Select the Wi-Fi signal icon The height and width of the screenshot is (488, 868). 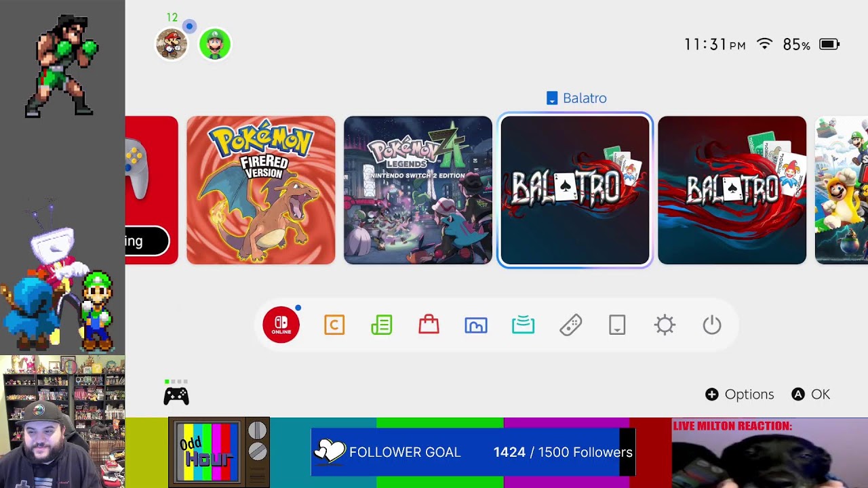(x=764, y=44)
